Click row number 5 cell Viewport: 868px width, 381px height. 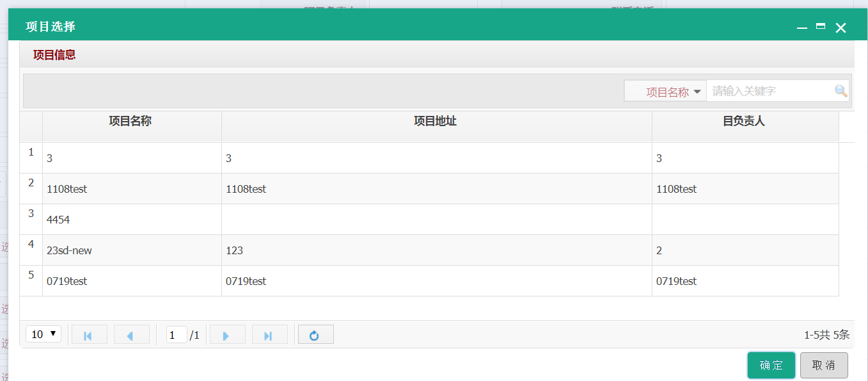pos(31,281)
